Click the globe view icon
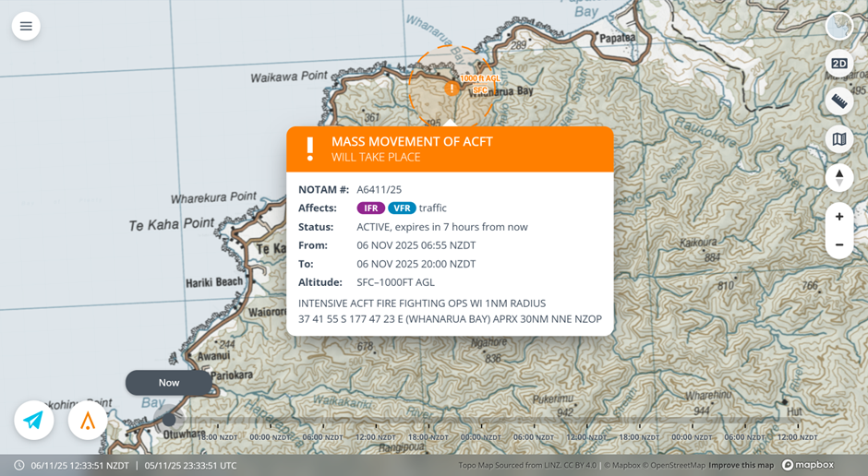 [839, 26]
